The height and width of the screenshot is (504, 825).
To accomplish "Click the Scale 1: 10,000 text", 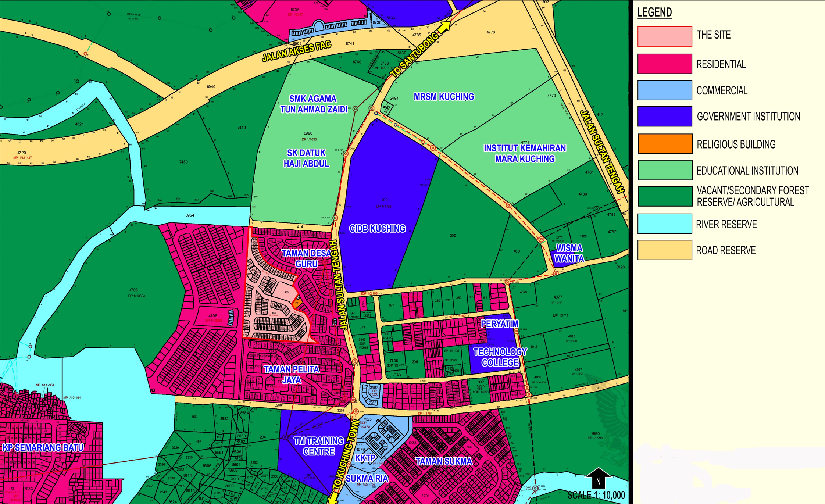I will tap(596, 495).
